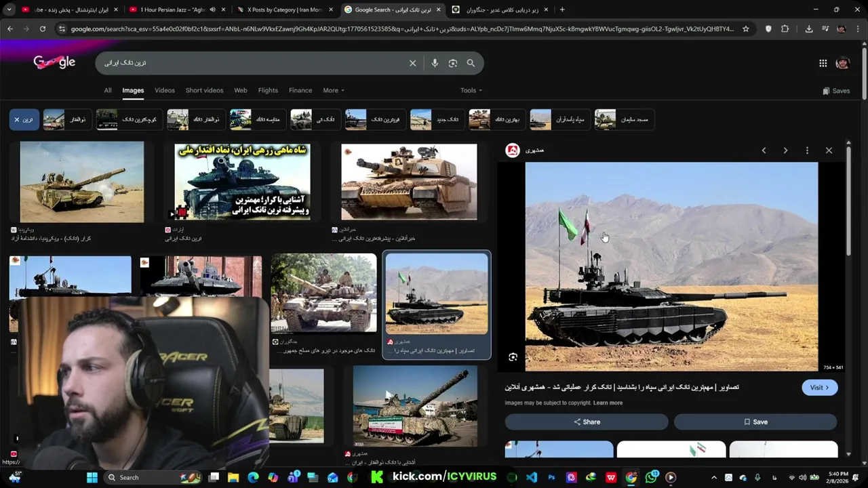Select the ذوالفقار filter chip

tap(66, 119)
